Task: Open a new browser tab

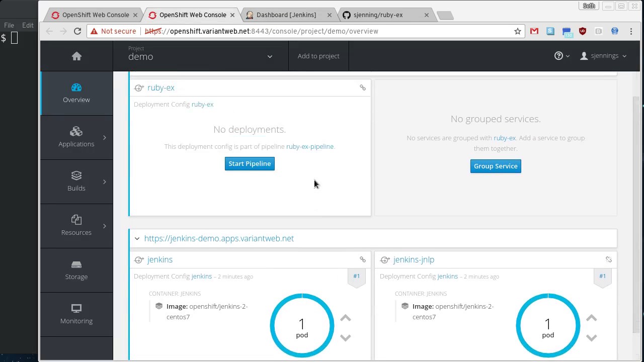Action: pos(445,16)
